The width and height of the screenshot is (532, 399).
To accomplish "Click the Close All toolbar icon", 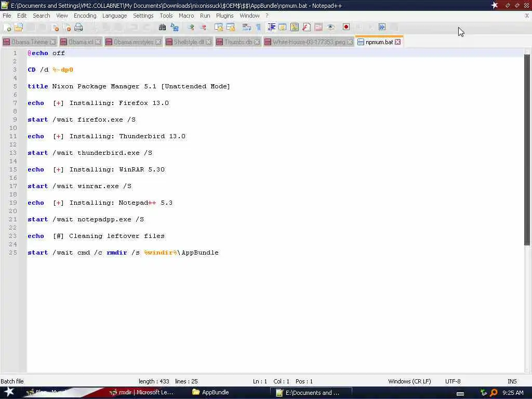I will [x=66, y=28].
